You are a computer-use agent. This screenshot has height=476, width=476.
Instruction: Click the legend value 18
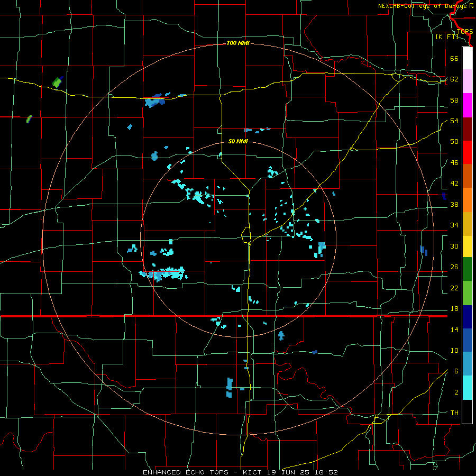click(x=454, y=309)
